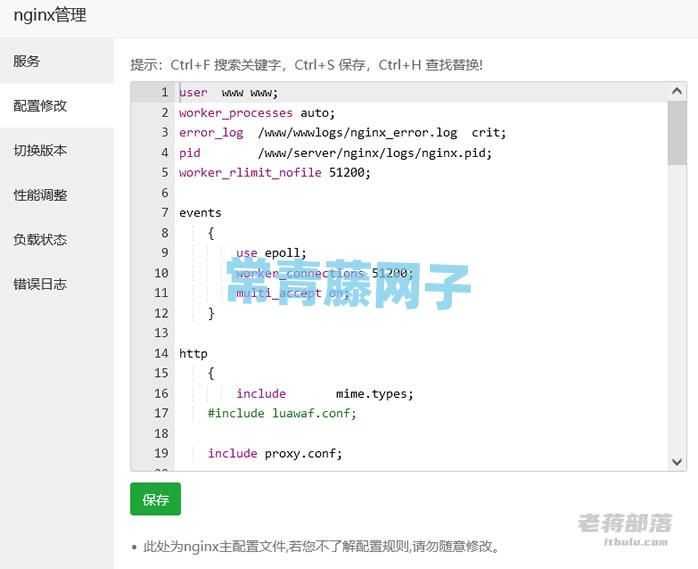This screenshot has width=698, height=569.
Task: Click the error_log path line
Action: [x=342, y=133]
